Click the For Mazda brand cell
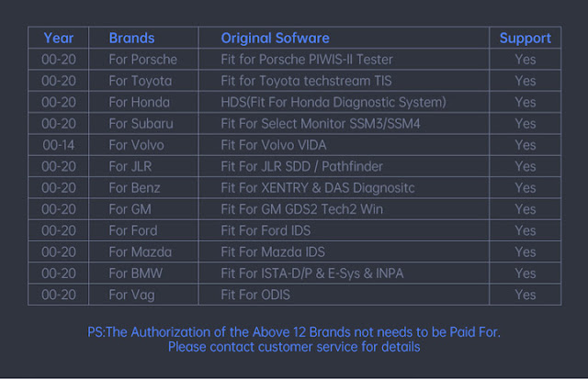This screenshot has height=379, width=588. point(138,251)
